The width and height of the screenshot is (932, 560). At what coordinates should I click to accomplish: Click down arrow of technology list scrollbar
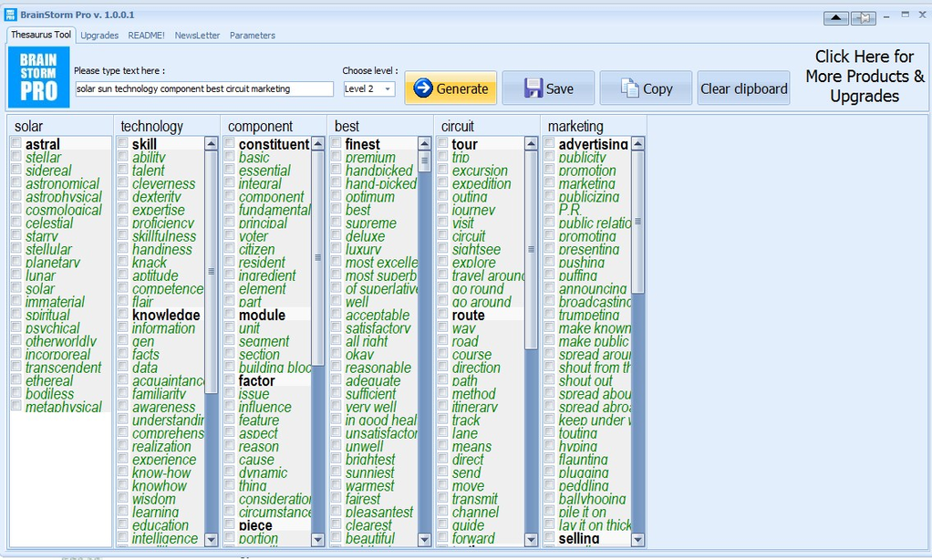pyautogui.click(x=211, y=539)
